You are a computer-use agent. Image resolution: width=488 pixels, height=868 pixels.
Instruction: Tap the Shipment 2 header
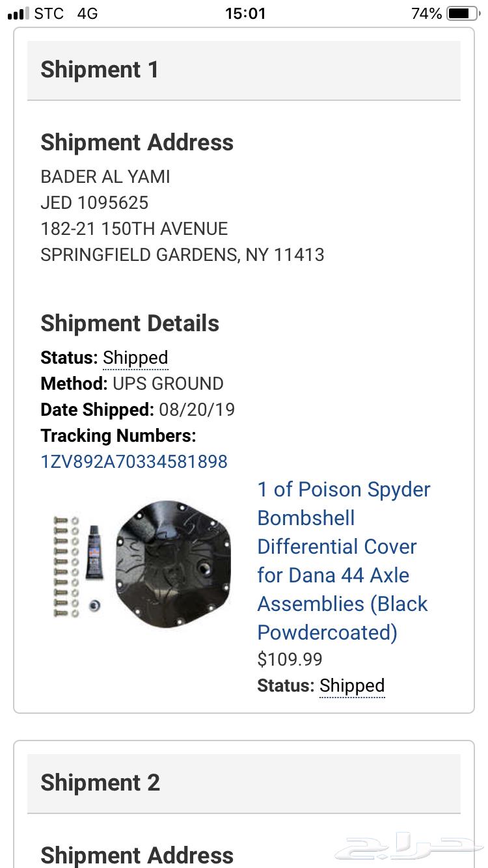100,783
